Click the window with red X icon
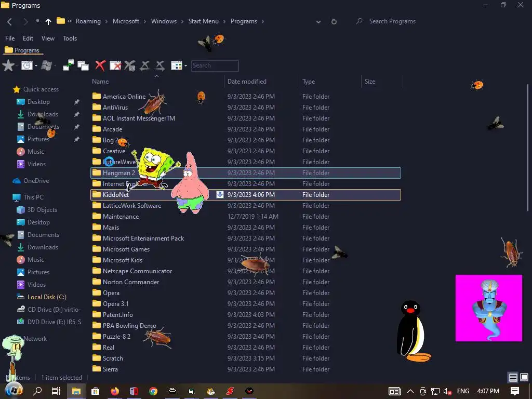 coord(115,65)
